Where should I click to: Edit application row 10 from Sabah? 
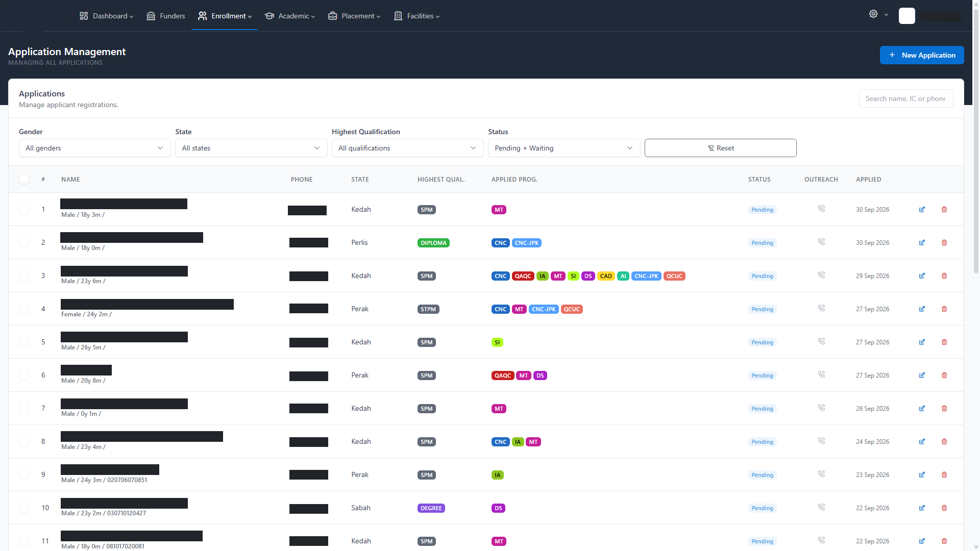922,508
